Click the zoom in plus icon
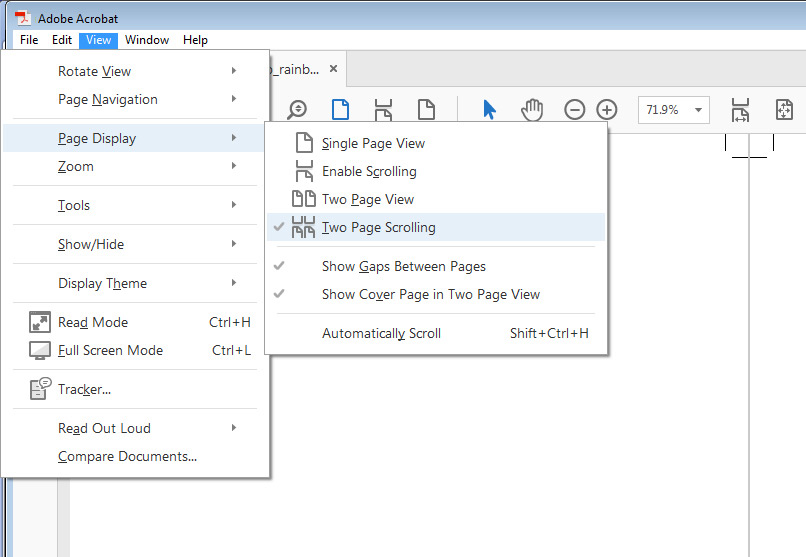Screen dimensions: 806x557 click(x=607, y=110)
